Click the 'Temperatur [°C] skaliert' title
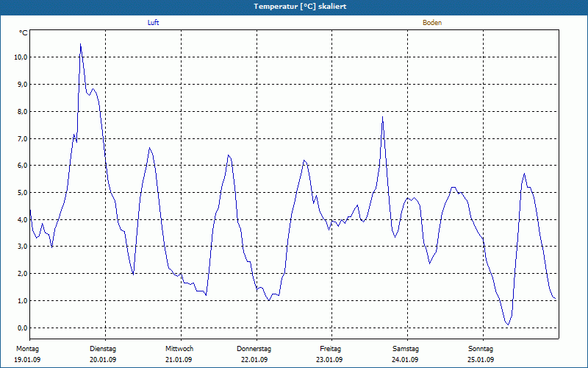 coord(300,7)
